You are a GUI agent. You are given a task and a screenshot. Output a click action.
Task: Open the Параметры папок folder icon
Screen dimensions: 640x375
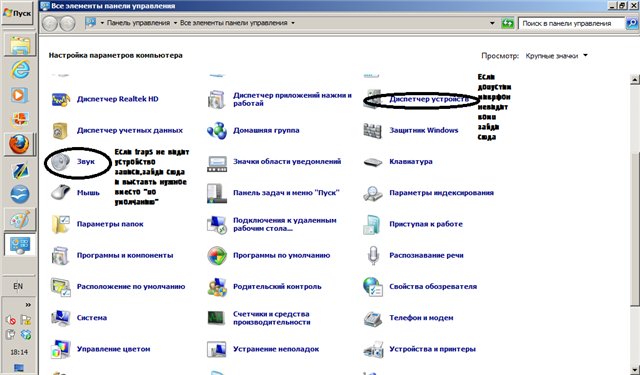coord(61,224)
